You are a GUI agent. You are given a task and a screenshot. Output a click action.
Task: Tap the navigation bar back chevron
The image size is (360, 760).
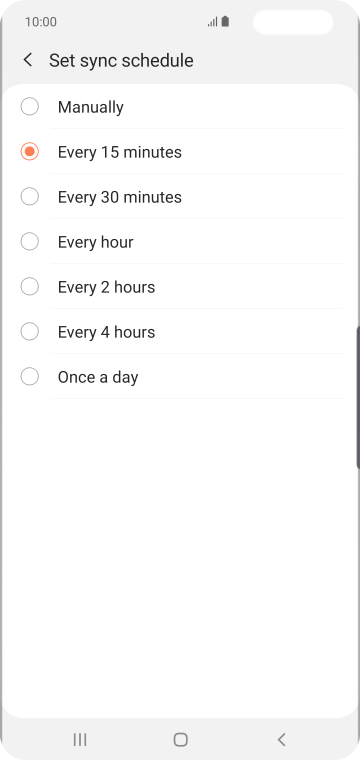pos(281,739)
